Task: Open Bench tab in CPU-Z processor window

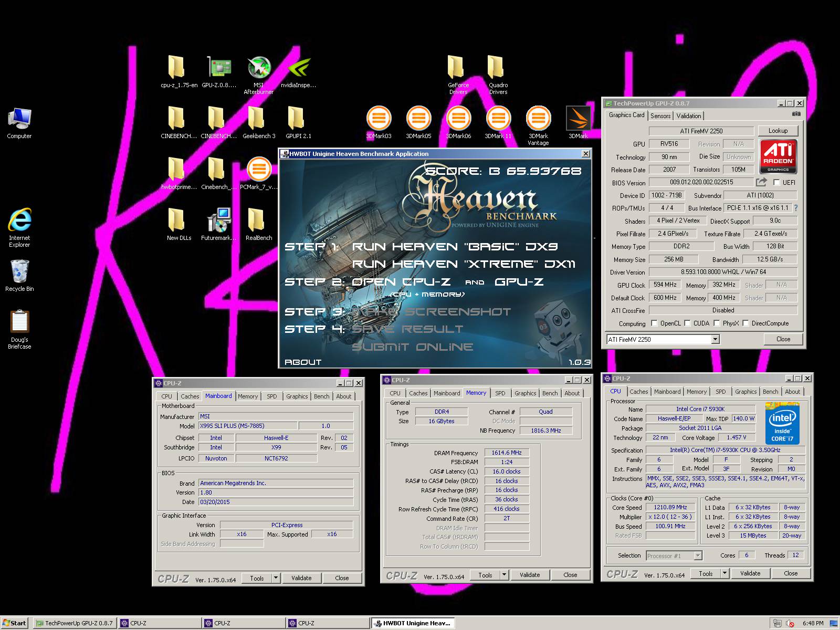Action: pos(771,392)
